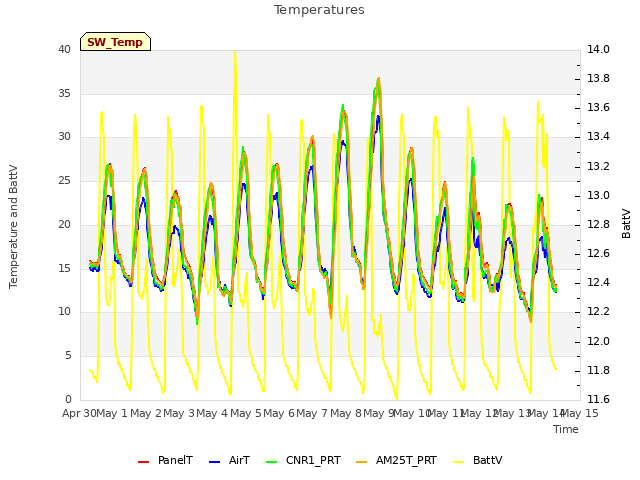Viewport: 640px width, 480px height.
Task: Click the CNR1_PRT legend entry
Action: tap(303, 460)
